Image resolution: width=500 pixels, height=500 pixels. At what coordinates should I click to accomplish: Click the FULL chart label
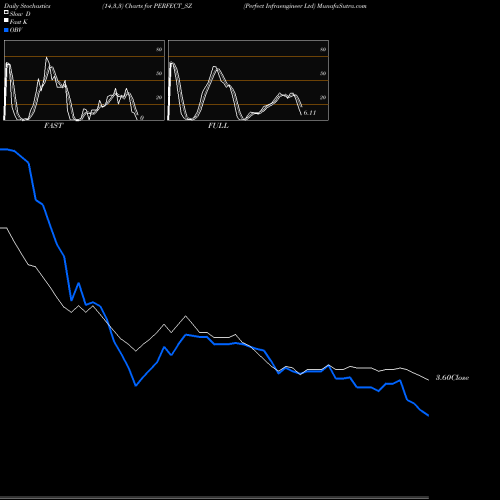(218, 125)
